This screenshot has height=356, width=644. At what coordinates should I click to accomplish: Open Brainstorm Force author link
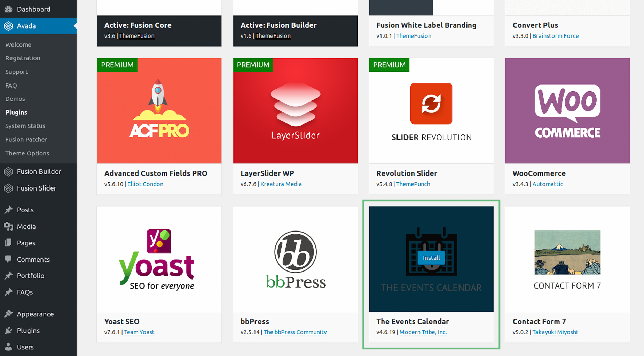tap(556, 36)
